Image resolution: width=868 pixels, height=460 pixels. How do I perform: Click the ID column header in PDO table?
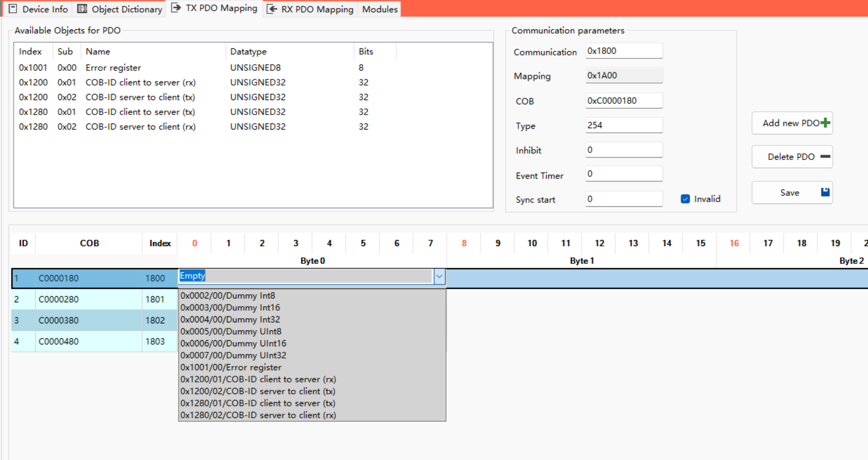coord(23,243)
